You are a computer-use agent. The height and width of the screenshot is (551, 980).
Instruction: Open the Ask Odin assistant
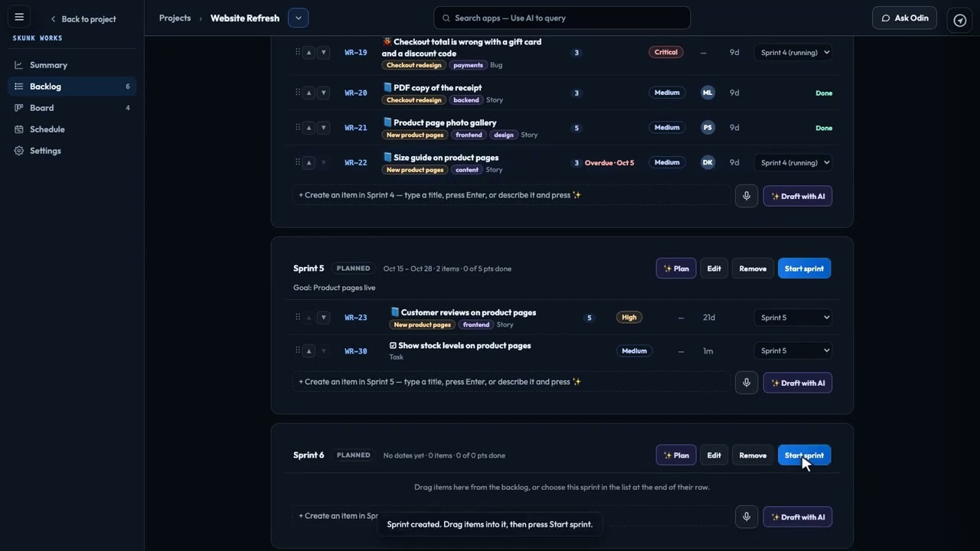tap(904, 18)
